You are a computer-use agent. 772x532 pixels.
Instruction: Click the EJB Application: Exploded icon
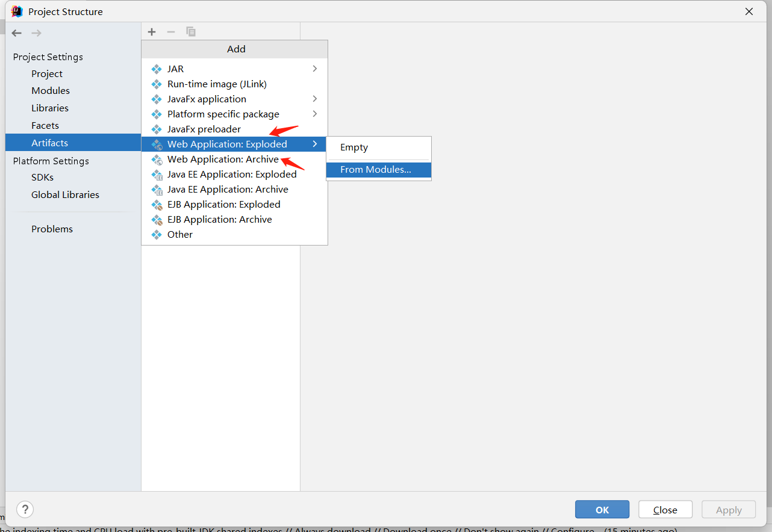click(157, 205)
